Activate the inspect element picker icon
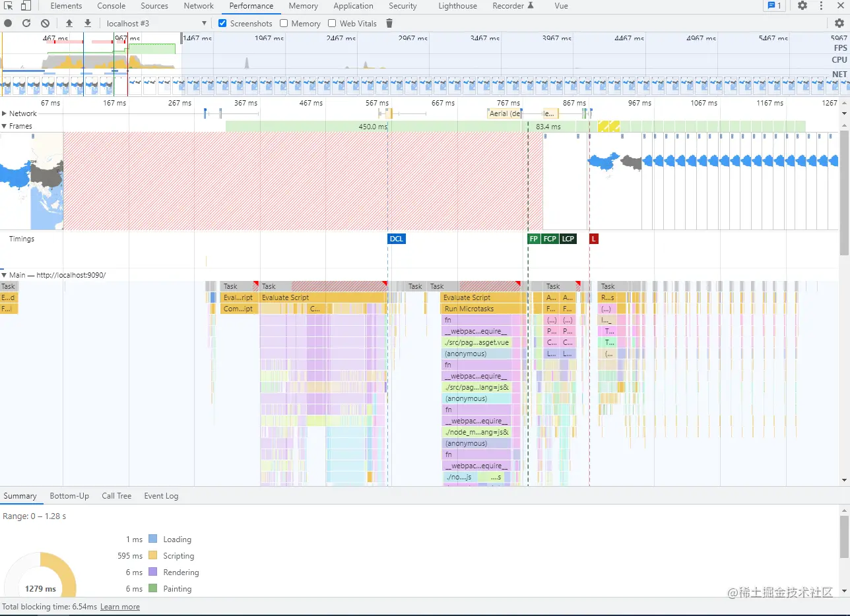This screenshot has width=850, height=616. pos(9,6)
